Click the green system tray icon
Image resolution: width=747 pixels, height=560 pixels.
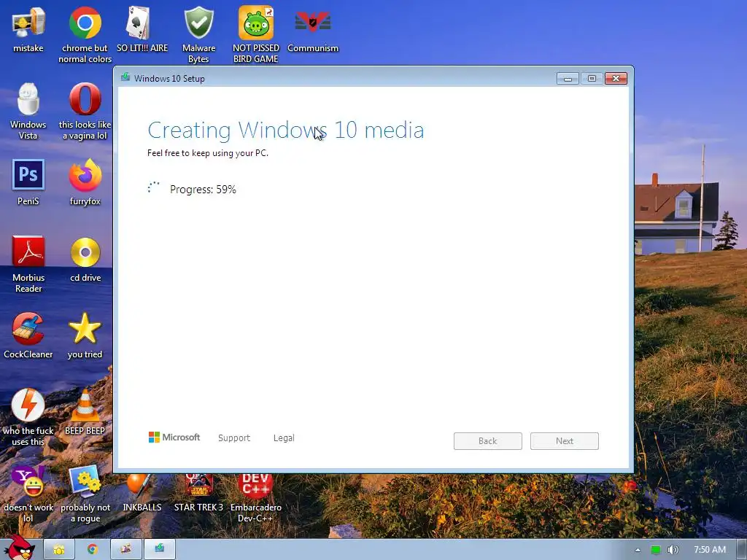pos(656,550)
